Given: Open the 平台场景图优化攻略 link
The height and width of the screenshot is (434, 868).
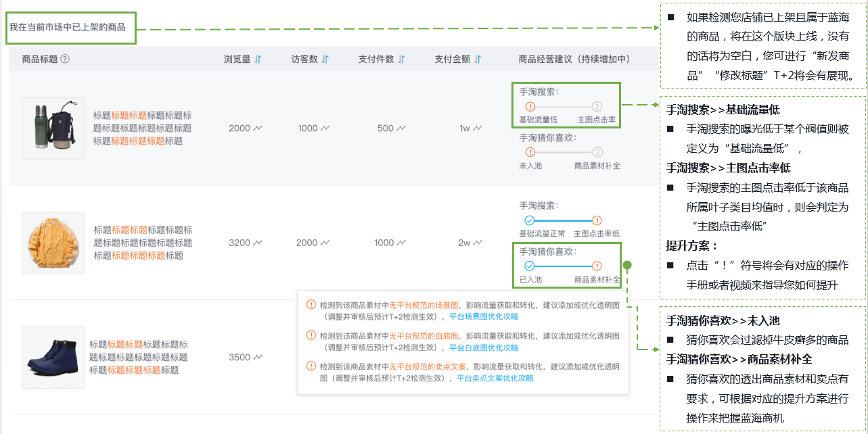Looking at the screenshot, I should (x=483, y=316).
